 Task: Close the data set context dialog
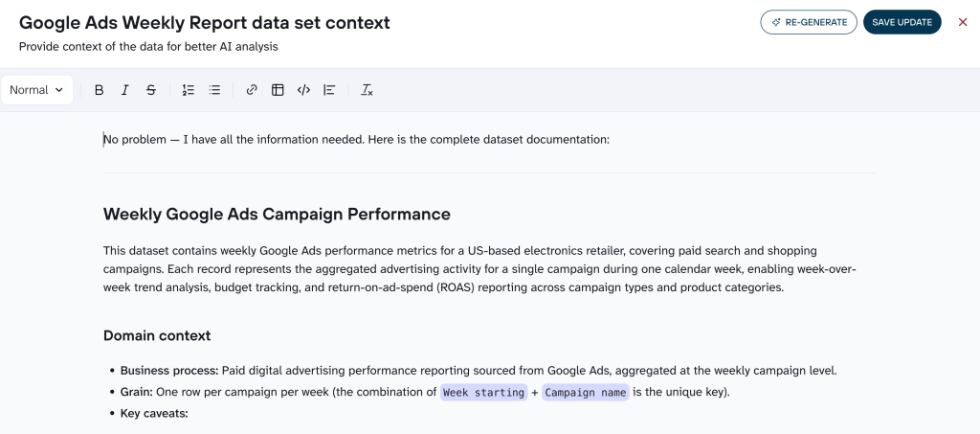coord(963,22)
